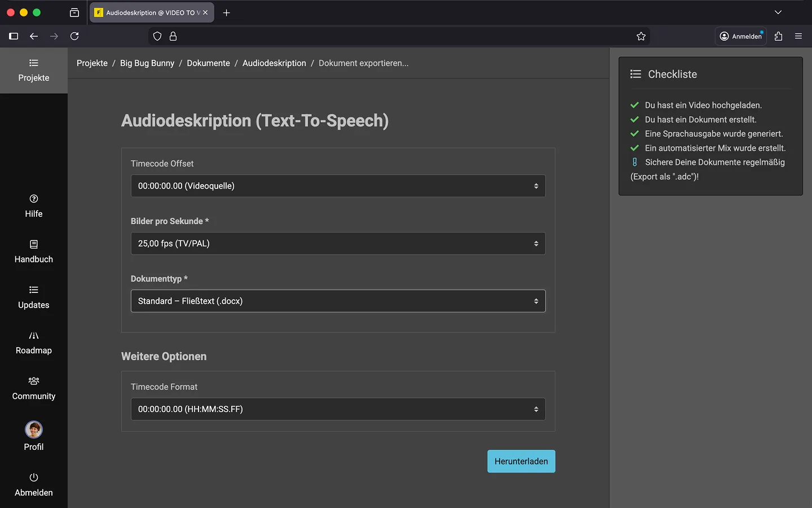Viewport: 812px width, 508px height.
Task: Click the Anmelden account button
Action: pyautogui.click(x=740, y=36)
